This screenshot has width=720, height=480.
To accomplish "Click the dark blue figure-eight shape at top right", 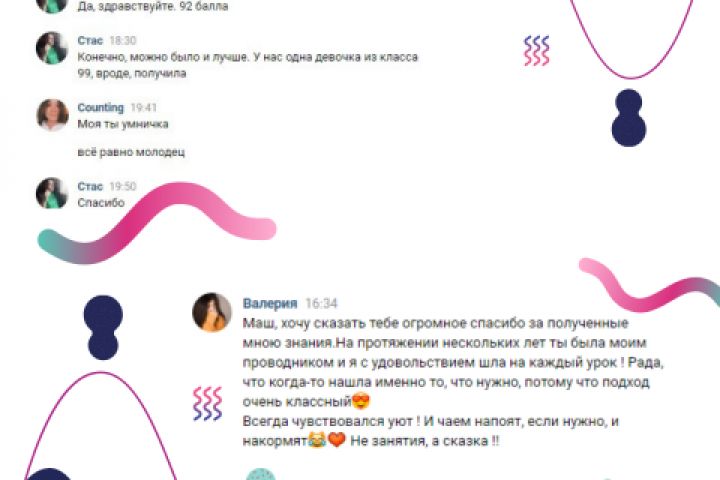I will point(629,118).
